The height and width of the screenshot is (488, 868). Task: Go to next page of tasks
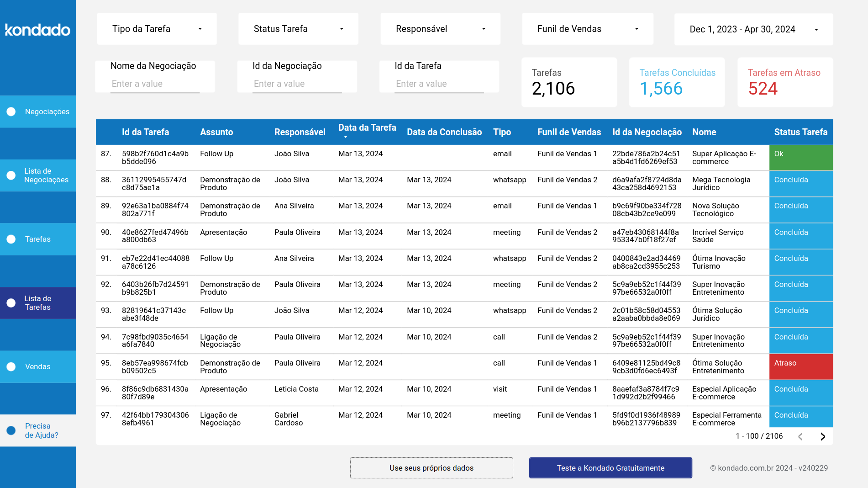pos(823,436)
